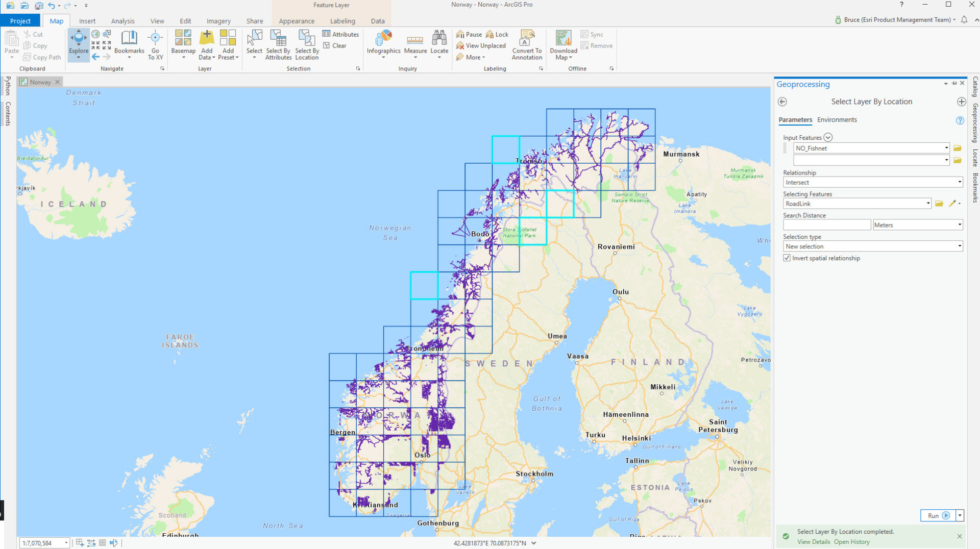The image size is (980, 549).
Task: Switch to the Analysis ribbon tab
Action: coord(122,21)
